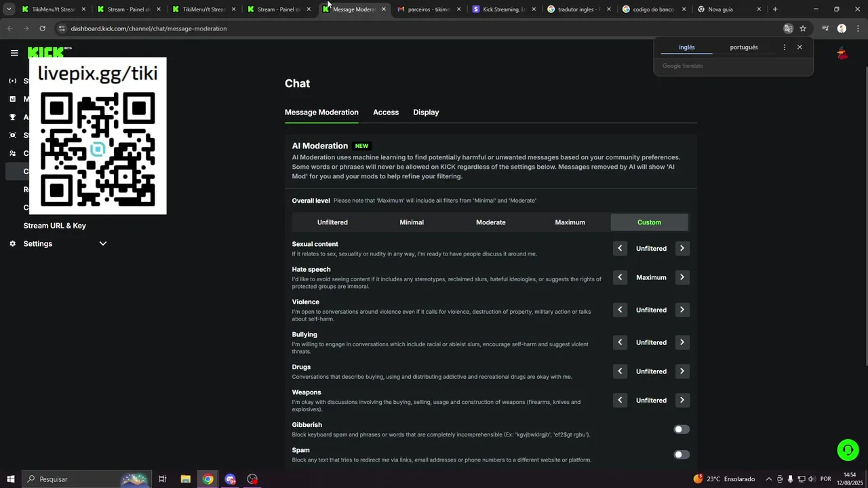Open Settings in the sidebar
The height and width of the screenshot is (488, 868).
point(38,244)
